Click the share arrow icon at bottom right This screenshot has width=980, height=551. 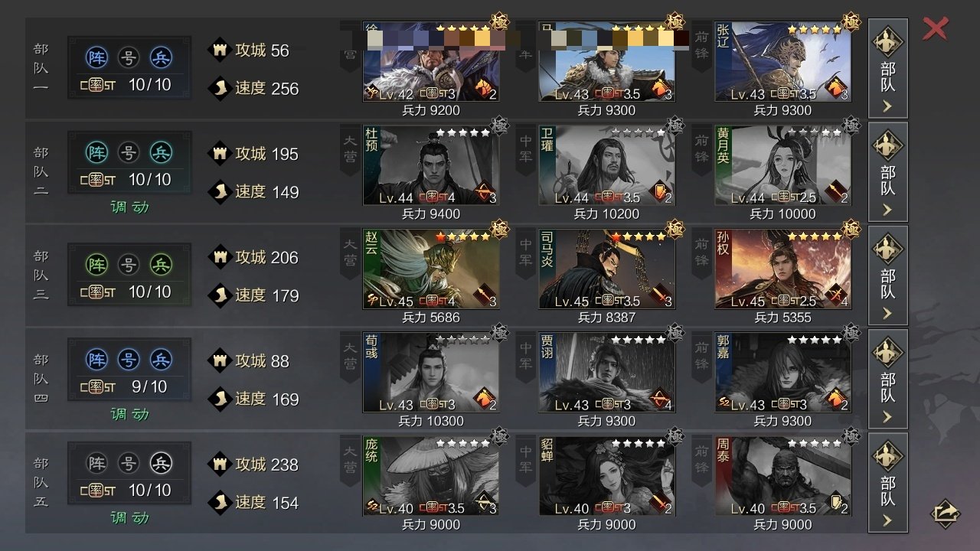(x=946, y=514)
